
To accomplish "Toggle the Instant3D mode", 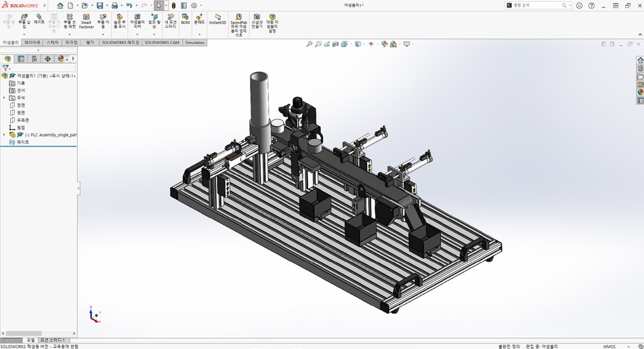I will (217, 19).
